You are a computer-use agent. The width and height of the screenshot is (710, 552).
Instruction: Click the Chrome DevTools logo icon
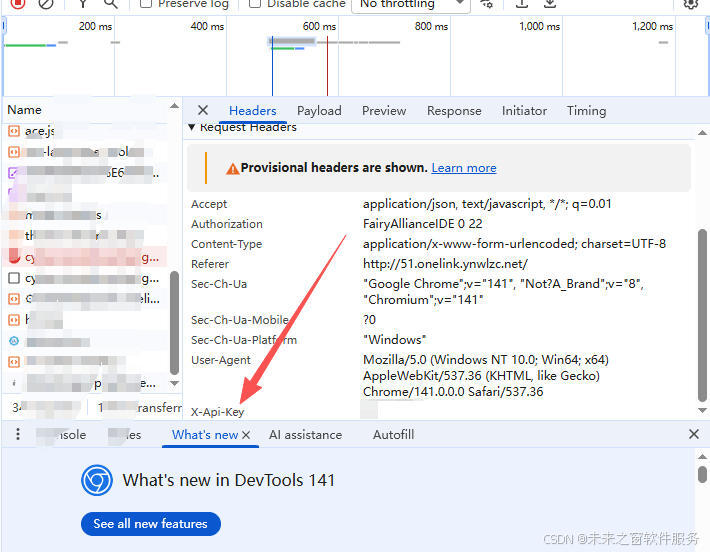(97, 480)
